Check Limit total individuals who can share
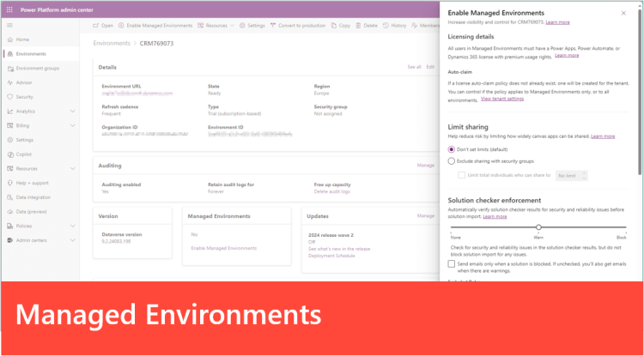644x356 pixels. point(462,175)
